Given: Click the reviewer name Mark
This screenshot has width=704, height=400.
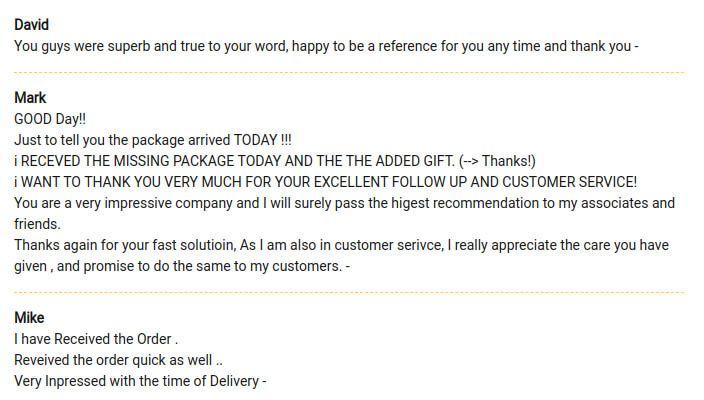Looking at the screenshot, I should [30, 97].
